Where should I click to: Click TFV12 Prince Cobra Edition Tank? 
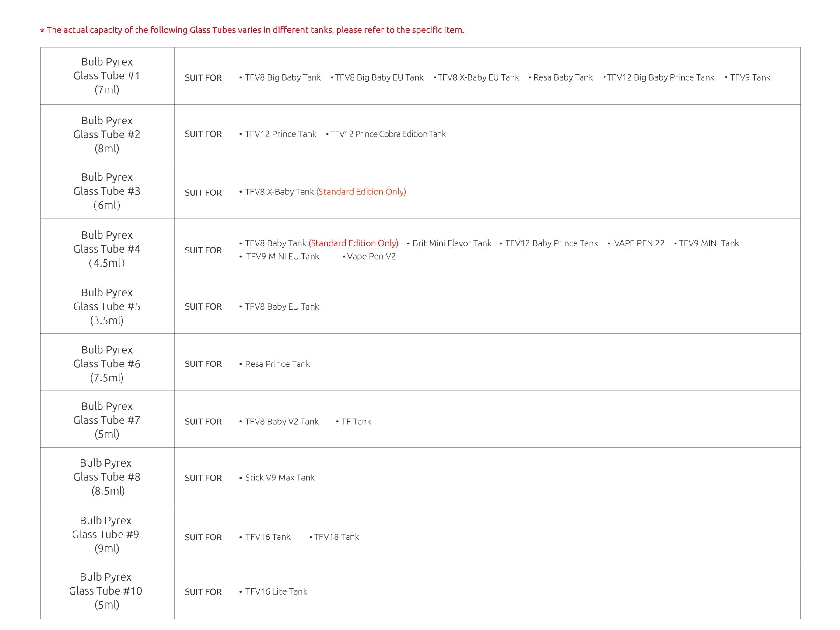388,134
